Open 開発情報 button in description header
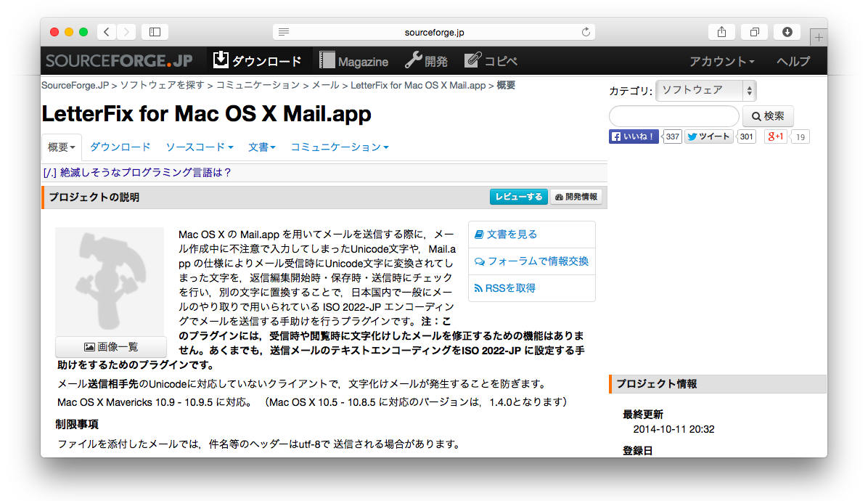Image resolution: width=868 pixels, height=501 pixels. (x=576, y=197)
